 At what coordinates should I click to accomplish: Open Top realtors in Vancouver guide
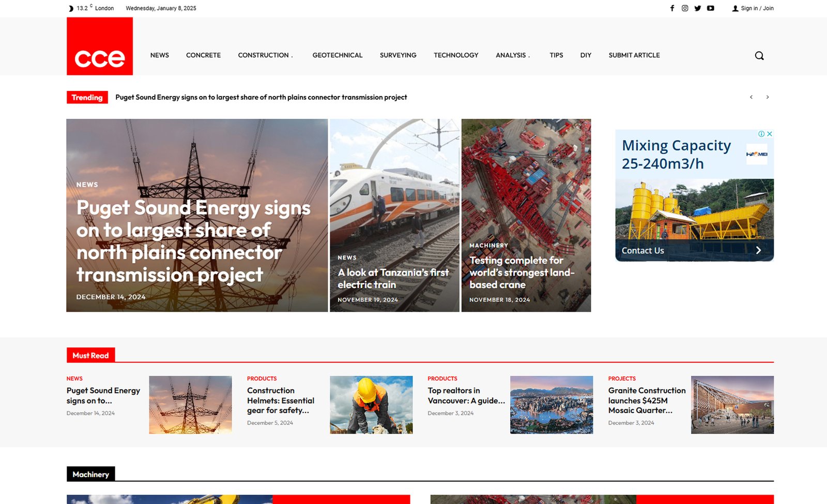466,395
